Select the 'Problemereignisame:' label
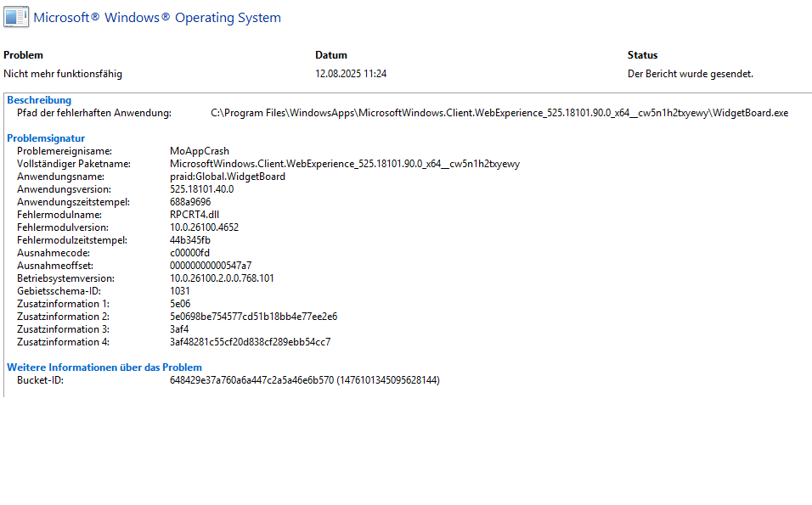This screenshot has width=812, height=505. click(x=65, y=151)
